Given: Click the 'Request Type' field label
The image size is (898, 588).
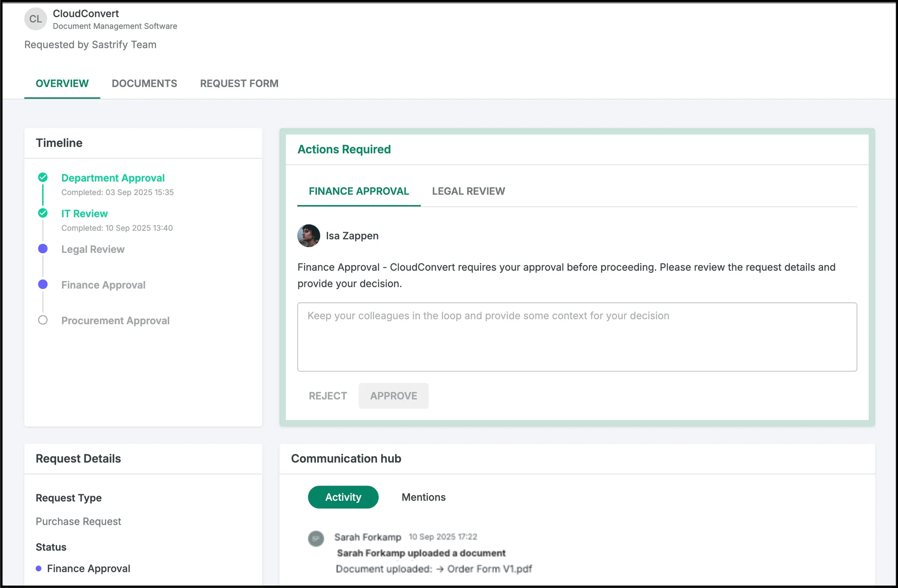Looking at the screenshot, I should (x=68, y=498).
